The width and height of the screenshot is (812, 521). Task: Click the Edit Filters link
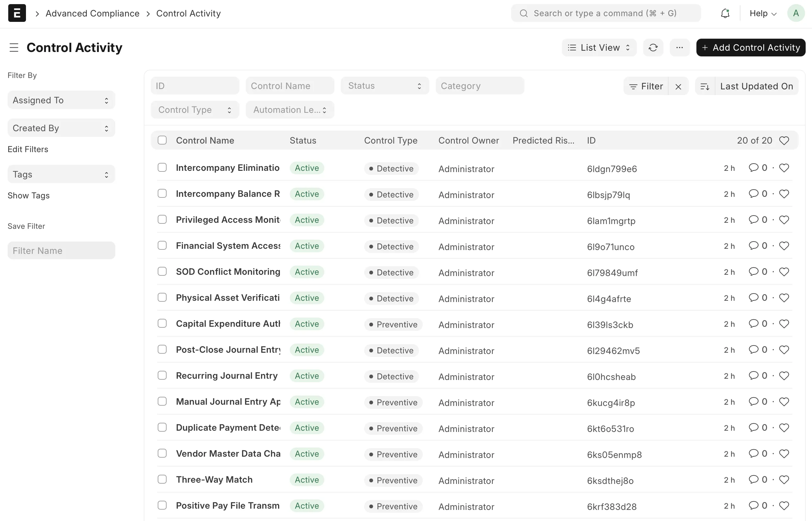[x=28, y=149]
